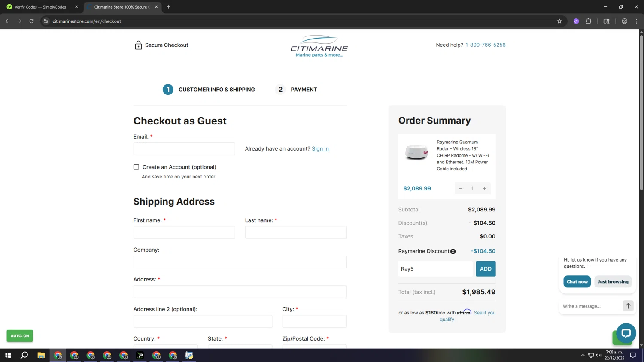This screenshot has width=644, height=362.
Task: Click into the Company field
Action: (x=240, y=262)
